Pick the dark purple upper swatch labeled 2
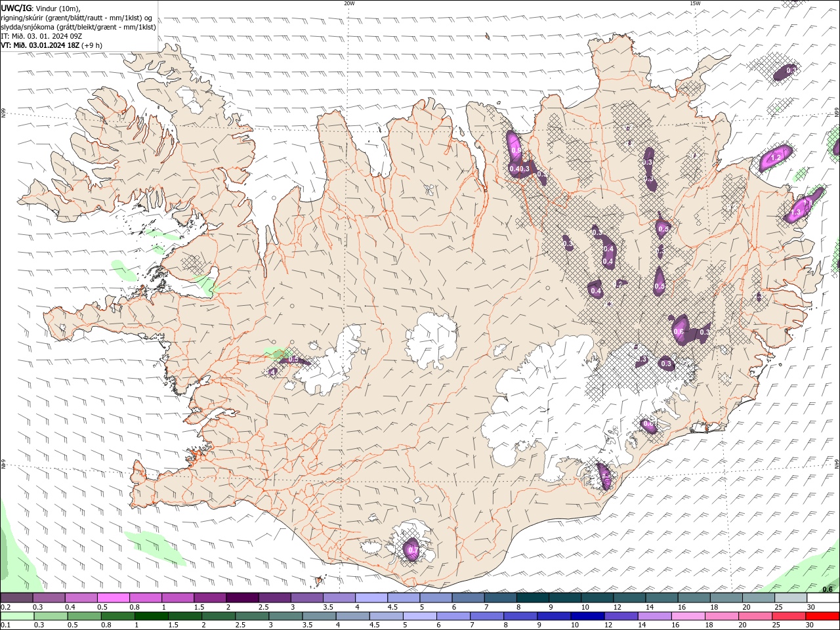 pyautogui.click(x=242, y=598)
